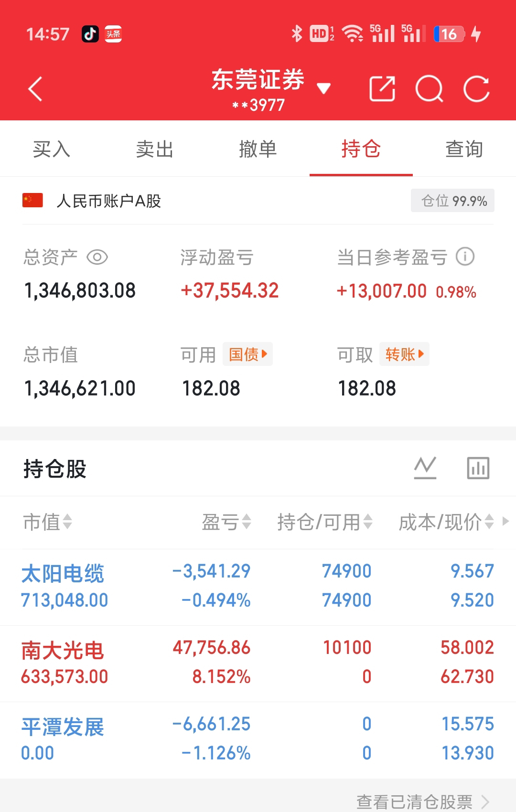Sort holdings by 盈亏 column
This screenshot has width=516, height=812.
click(x=226, y=522)
